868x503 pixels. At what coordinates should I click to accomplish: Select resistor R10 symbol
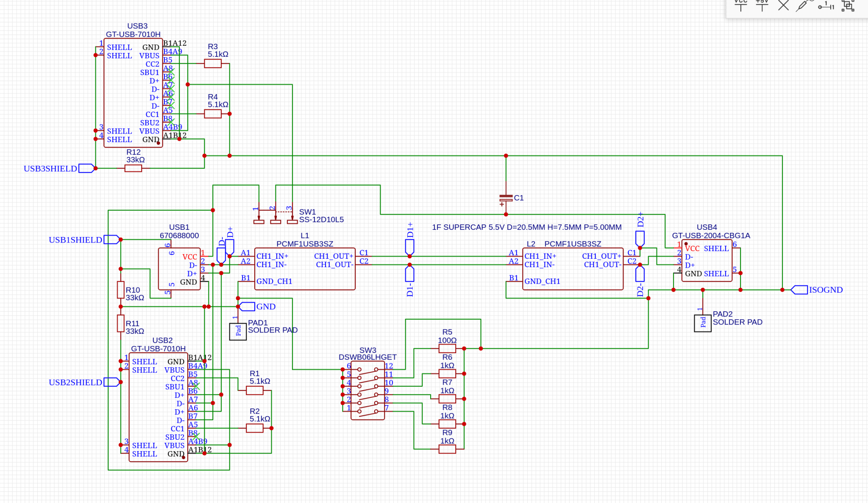tap(121, 290)
